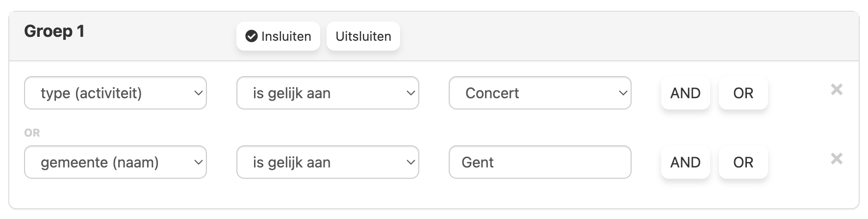Open the gemeente (naam) field dropdown
Viewport: 868px width, 219px height.
click(115, 162)
